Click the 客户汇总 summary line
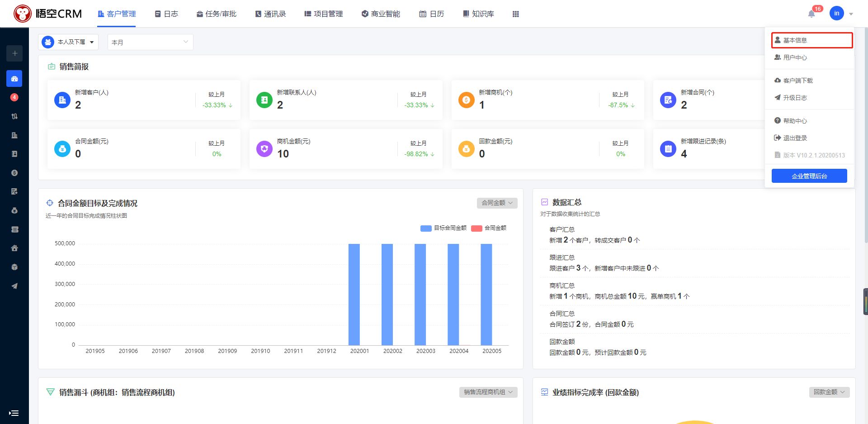The image size is (868, 424). (594, 240)
